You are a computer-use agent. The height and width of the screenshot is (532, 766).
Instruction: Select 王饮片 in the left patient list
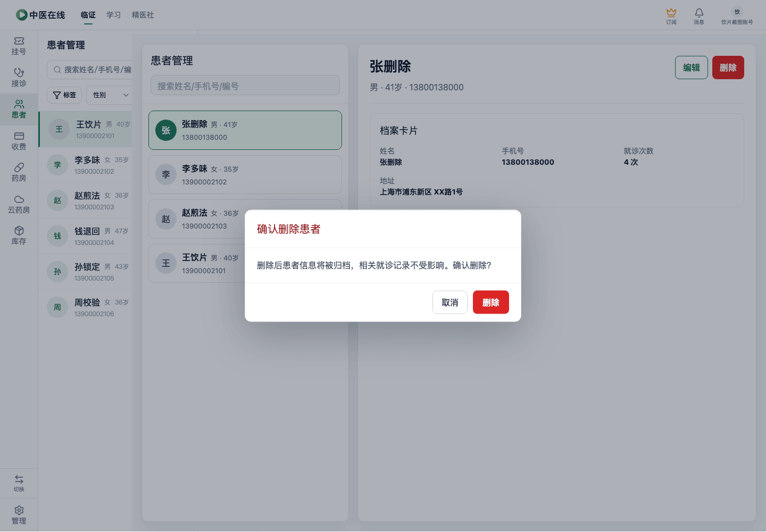tap(85, 129)
